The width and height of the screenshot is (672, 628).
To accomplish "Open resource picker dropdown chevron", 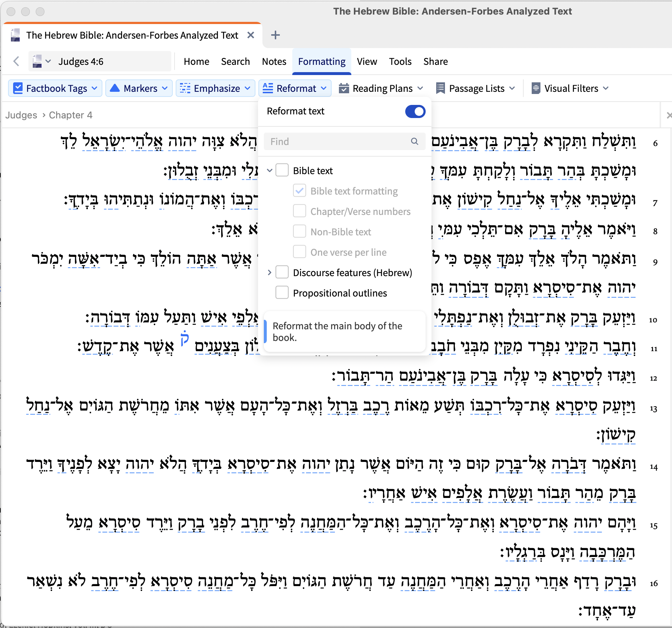I will [x=48, y=61].
